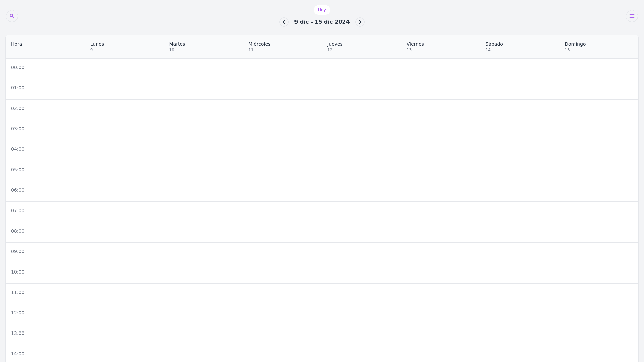Click the date range title
This screenshot has width=644, height=362.
tap(322, 22)
